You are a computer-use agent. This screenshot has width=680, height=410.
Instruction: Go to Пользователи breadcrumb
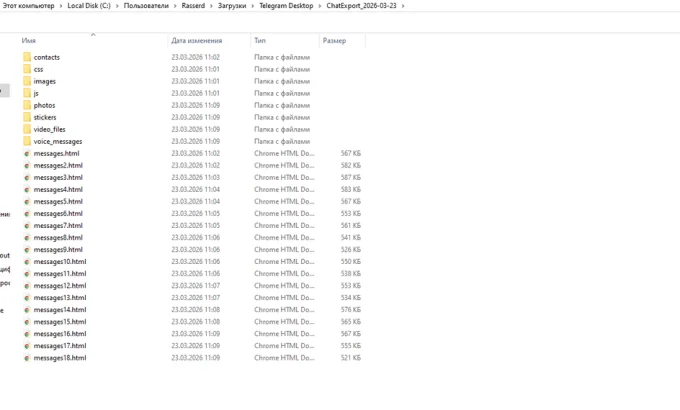point(146,6)
